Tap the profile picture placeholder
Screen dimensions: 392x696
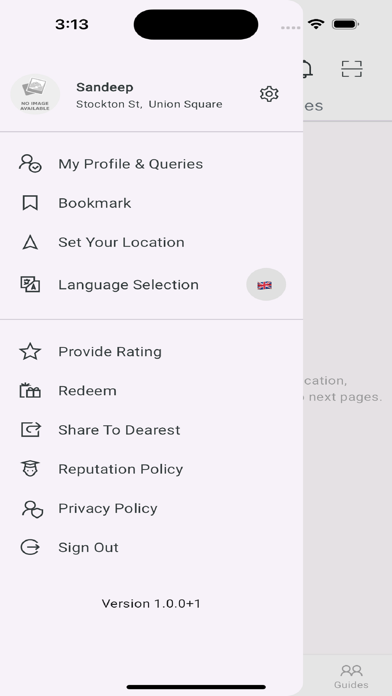point(35,94)
